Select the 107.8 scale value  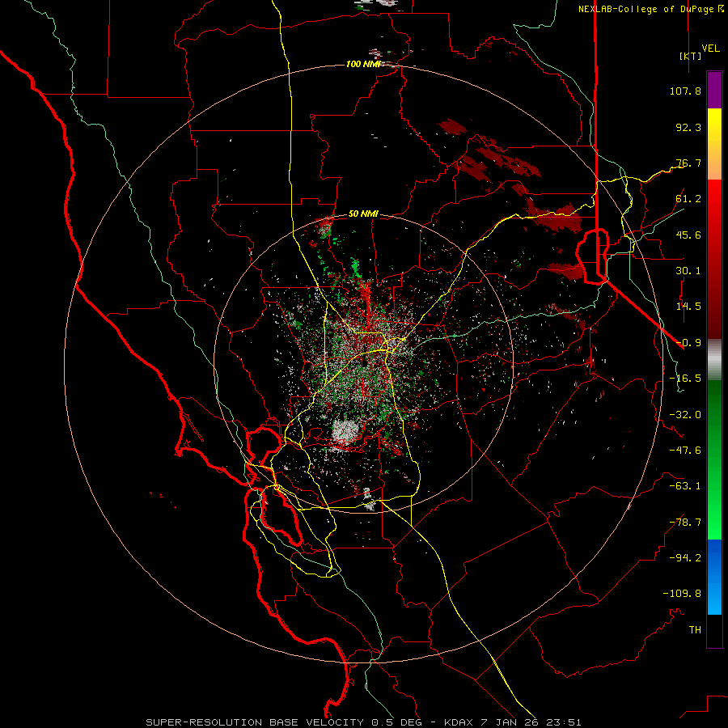(x=685, y=91)
